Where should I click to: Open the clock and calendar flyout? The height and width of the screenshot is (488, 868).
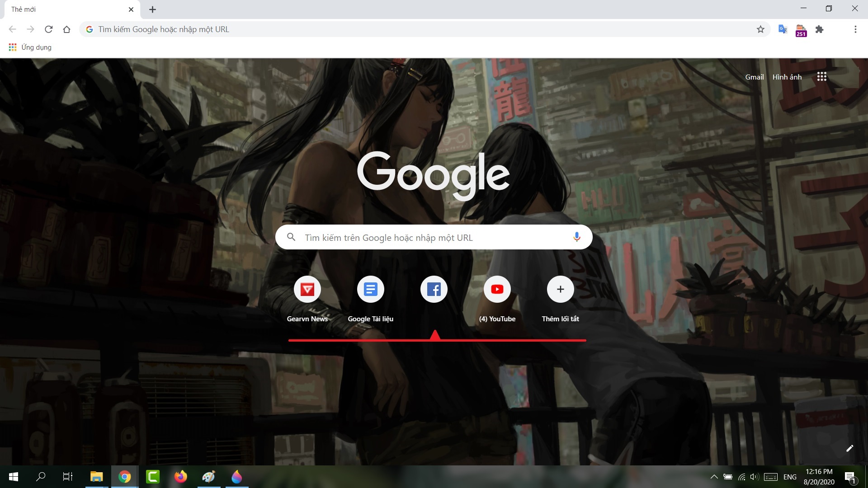[x=819, y=477]
